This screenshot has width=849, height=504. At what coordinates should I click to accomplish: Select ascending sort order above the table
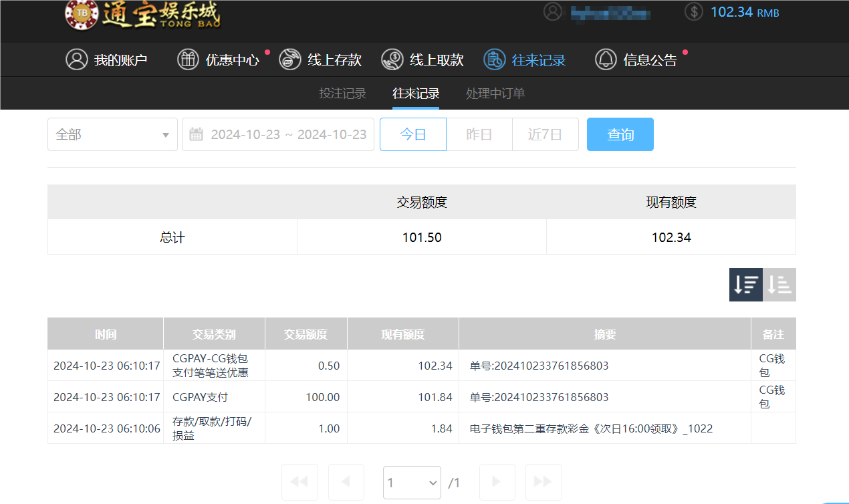pos(779,284)
